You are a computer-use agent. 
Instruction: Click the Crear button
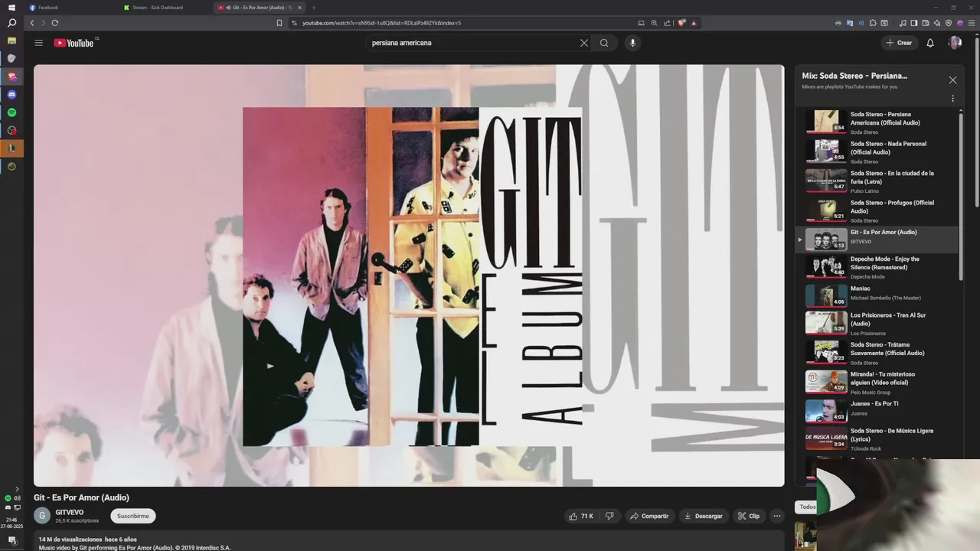900,43
